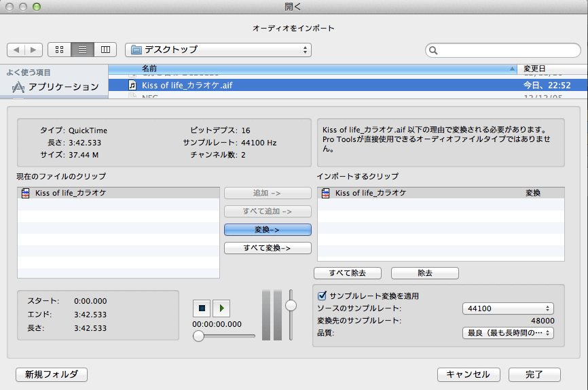Click the 除去 button

(425, 273)
